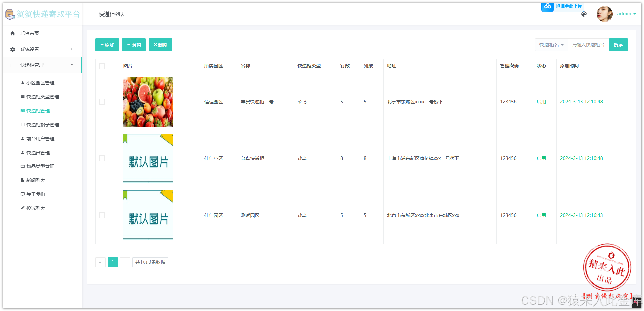Image resolution: width=644 pixels, height=311 pixels.
Task: Click the 编辑 button
Action: [134, 45]
